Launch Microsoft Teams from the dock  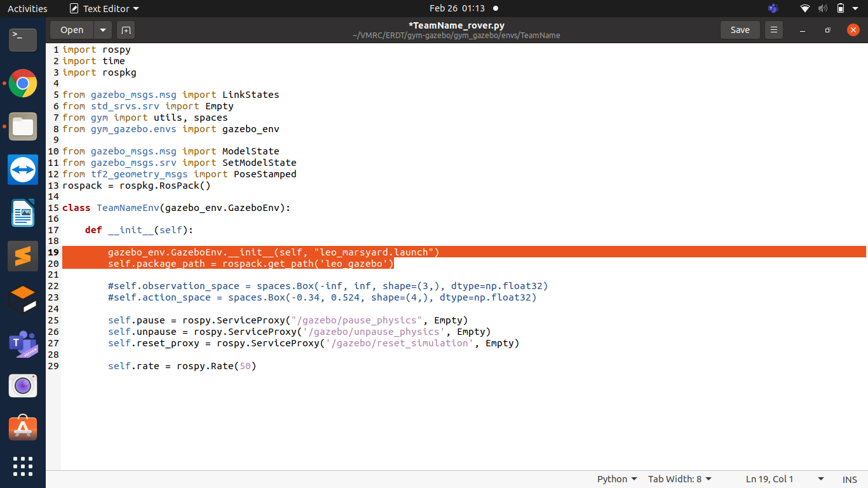23,342
